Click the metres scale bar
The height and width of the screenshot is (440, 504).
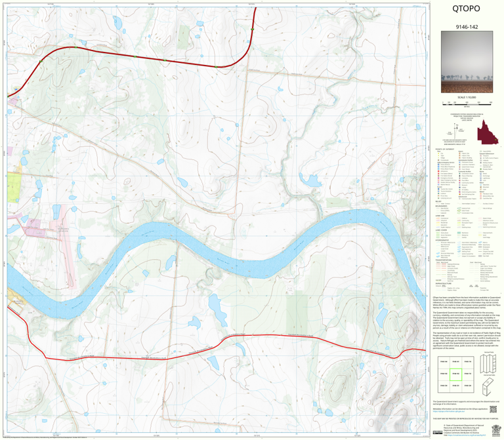pyautogui.click(x=467, y=104)
